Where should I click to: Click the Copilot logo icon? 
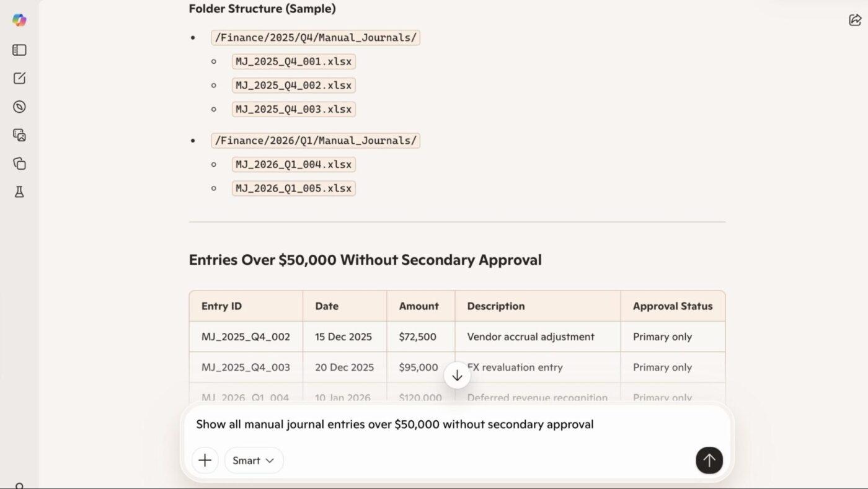point(19,20)
